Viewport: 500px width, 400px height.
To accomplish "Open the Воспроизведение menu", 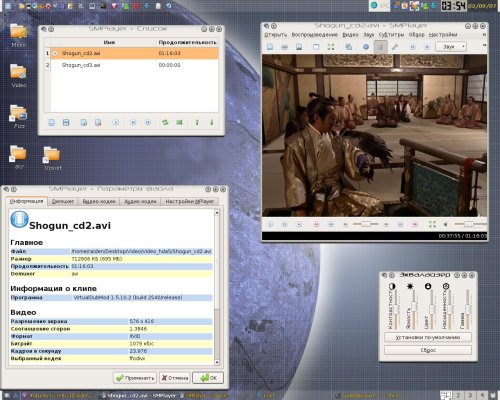I will (314, 35).
